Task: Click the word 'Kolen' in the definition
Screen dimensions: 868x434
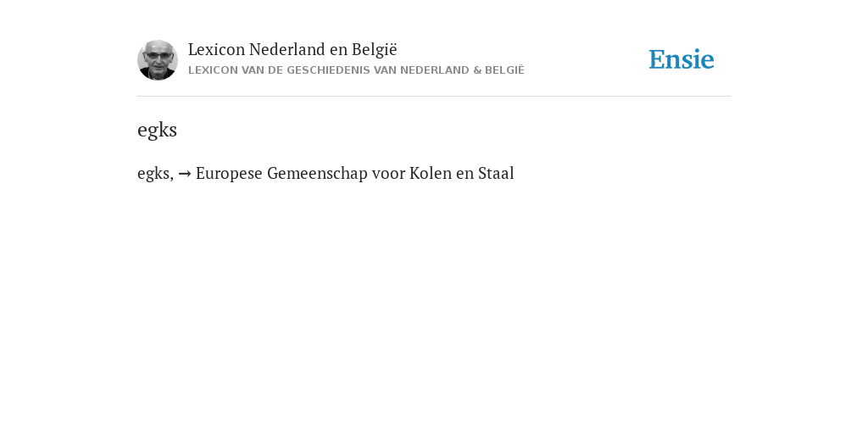Action: [430, 174]
